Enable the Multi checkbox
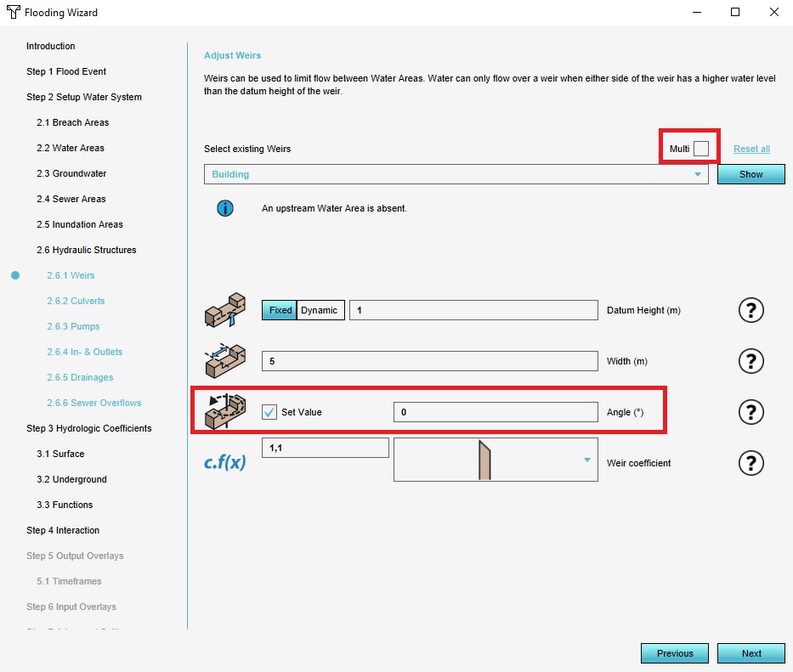The width and height of the screenshot is (793, 672). point(700,149)
